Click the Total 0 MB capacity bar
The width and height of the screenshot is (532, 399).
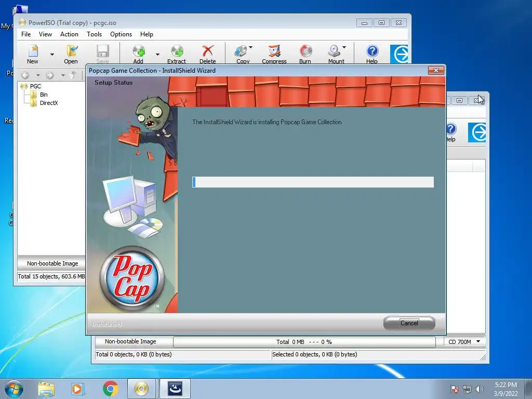click(x=304, y=342)
